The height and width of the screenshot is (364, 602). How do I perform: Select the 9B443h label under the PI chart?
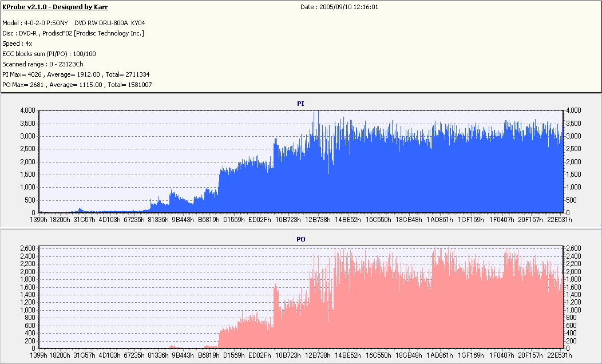coord(183,220)
